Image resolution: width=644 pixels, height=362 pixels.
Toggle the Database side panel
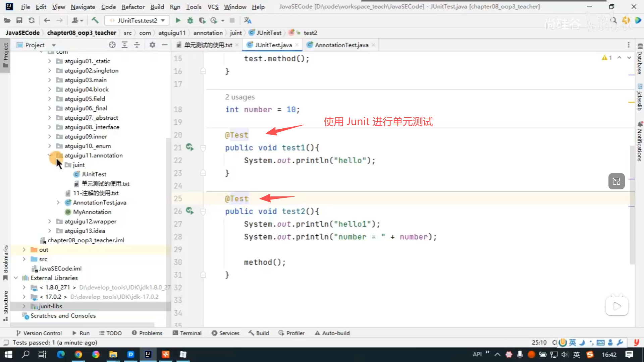(640, 60)
